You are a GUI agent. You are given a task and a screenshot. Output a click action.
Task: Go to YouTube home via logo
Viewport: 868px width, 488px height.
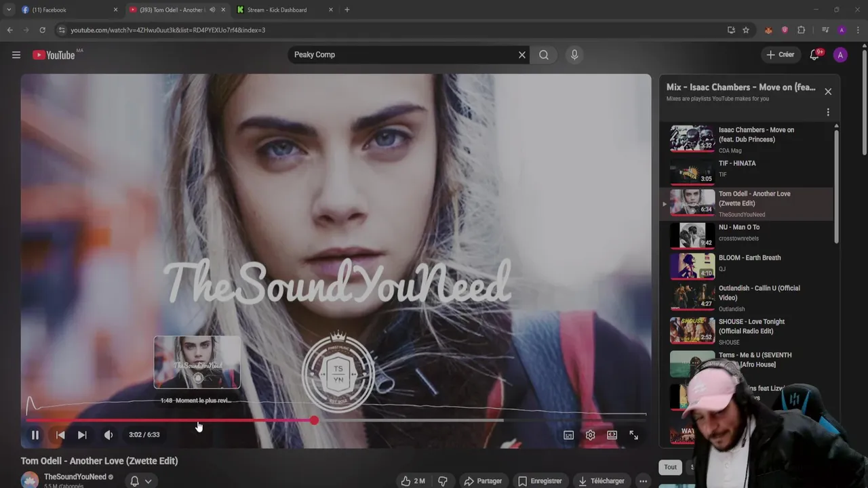[54, 55]
